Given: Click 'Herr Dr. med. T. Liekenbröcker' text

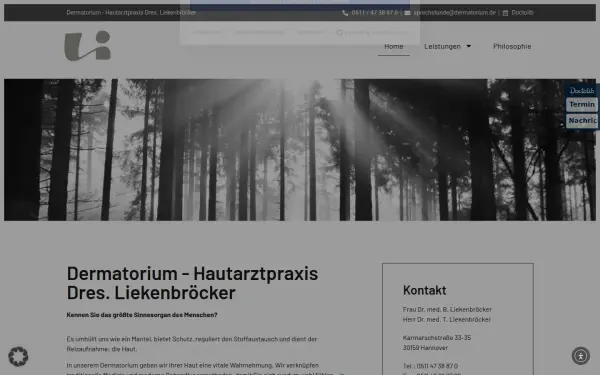Looking at the screenshot, I should point(447,319).
